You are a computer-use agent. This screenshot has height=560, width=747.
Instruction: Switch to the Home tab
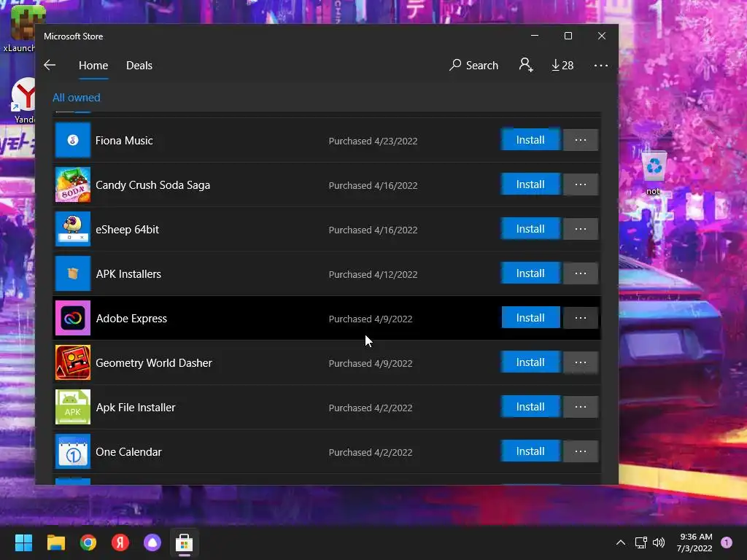93,65
